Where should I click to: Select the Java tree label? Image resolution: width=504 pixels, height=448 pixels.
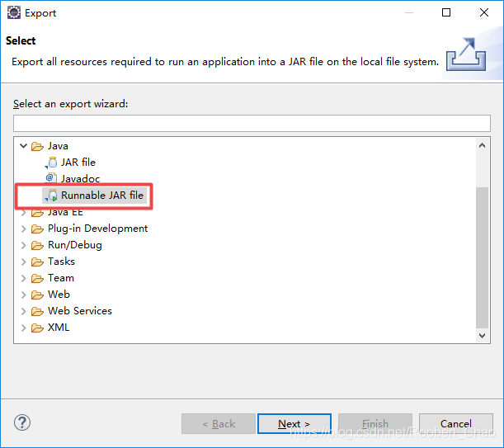(x=58, y=146)
